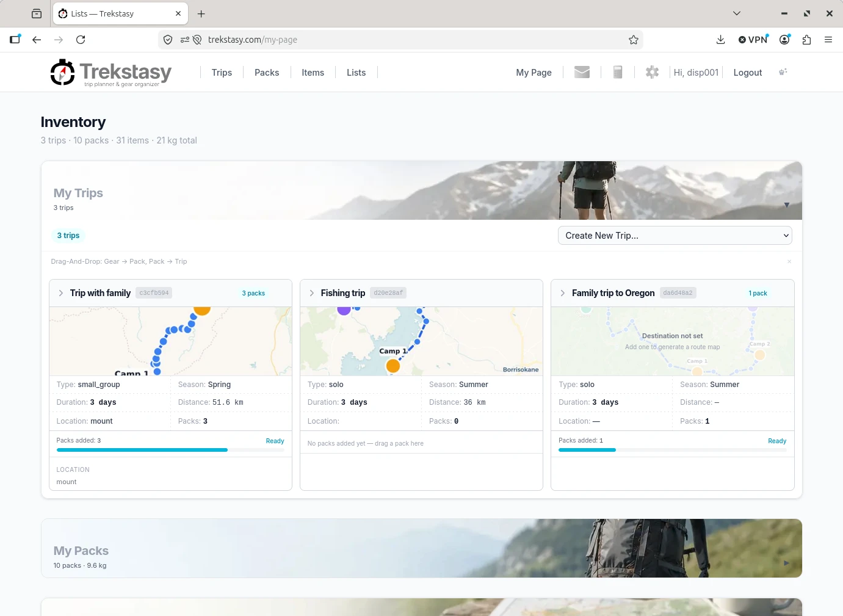The image size is (843, 616).
Task: Click the My Packs header banner
Action: [421, 548]
